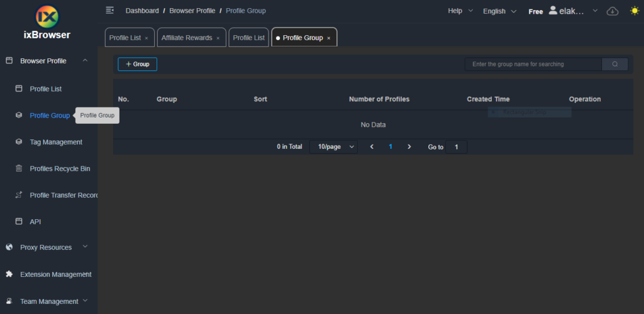Open Profiles Recycle Bin from the sidebar
The height and width of the screenshot is (314, 644).
[60, 168]
